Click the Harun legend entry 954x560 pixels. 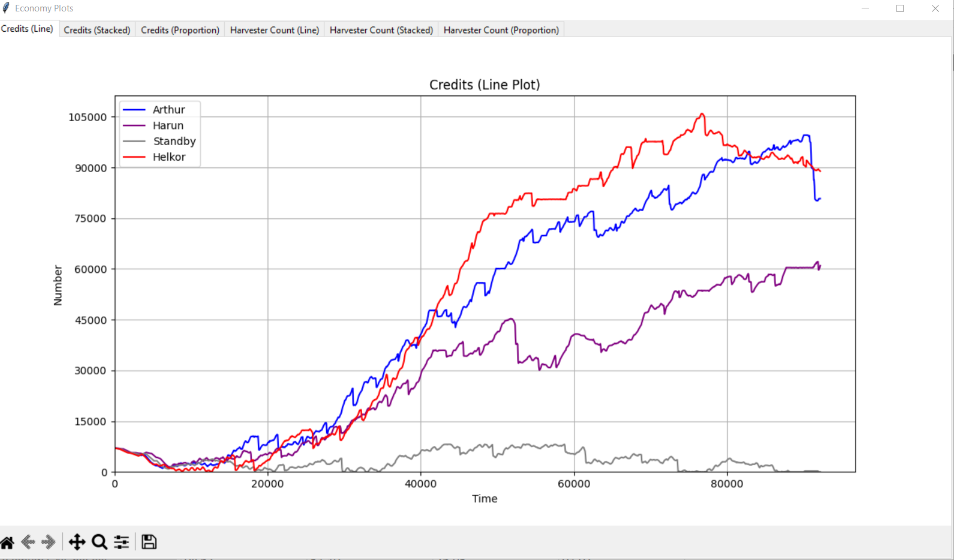tap(168, 125)
